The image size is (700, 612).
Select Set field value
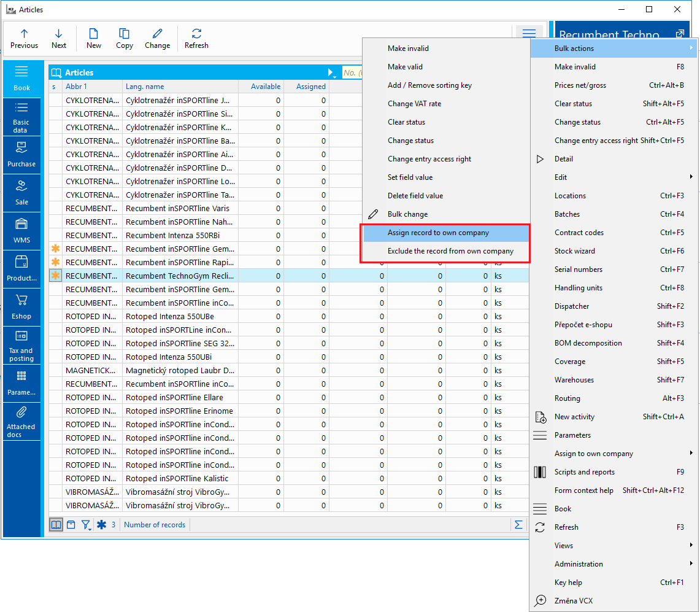(445, 177)
